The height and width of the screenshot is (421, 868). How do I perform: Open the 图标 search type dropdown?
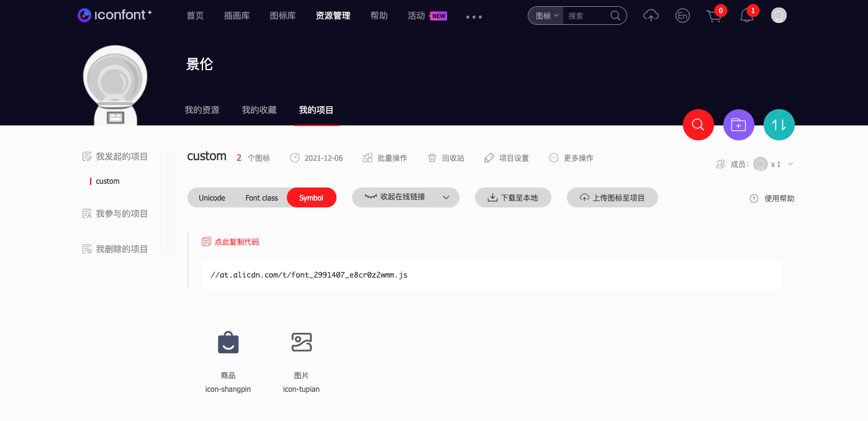tap(546, 16)
